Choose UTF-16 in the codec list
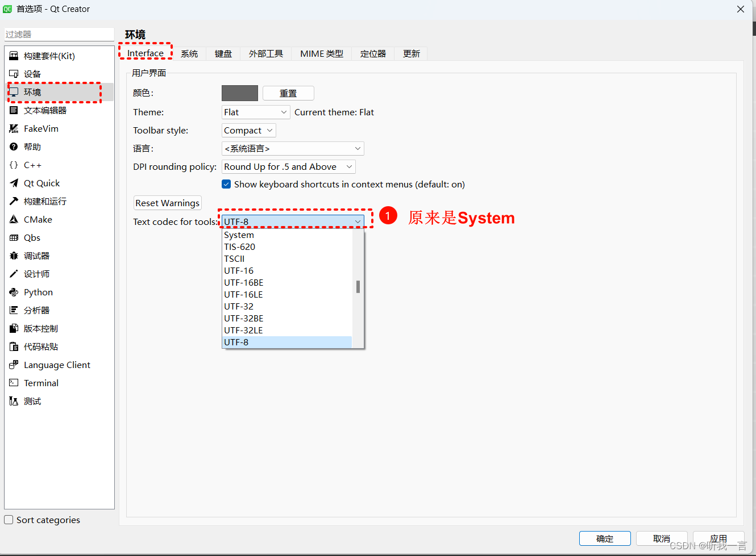Viewport: 756px width, 556px height. [x=287, y=271]
